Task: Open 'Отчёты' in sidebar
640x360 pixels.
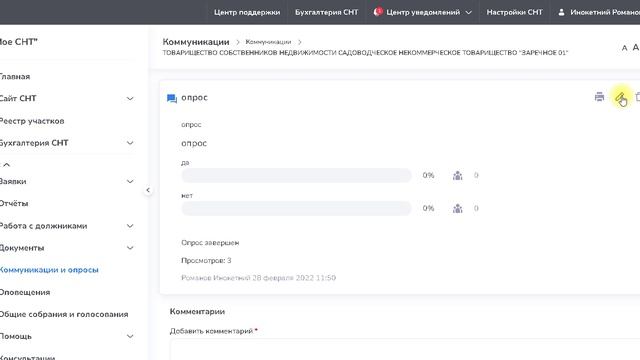Action: point(14,203)
